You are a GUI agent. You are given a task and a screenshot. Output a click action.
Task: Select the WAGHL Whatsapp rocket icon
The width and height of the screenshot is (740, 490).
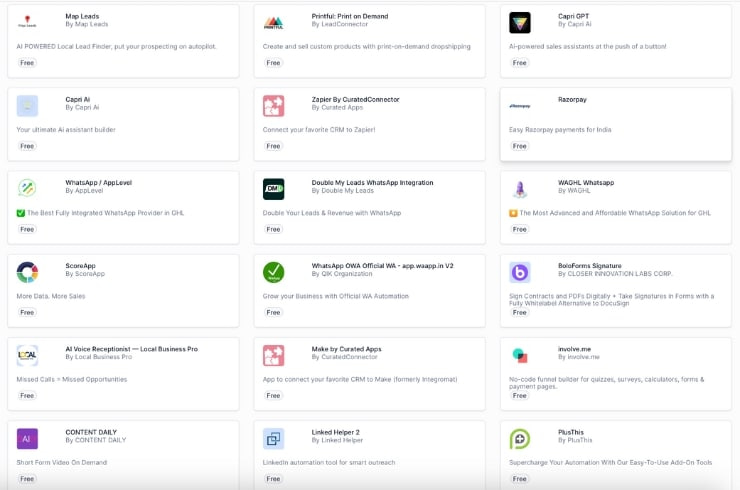coord(520,189)
